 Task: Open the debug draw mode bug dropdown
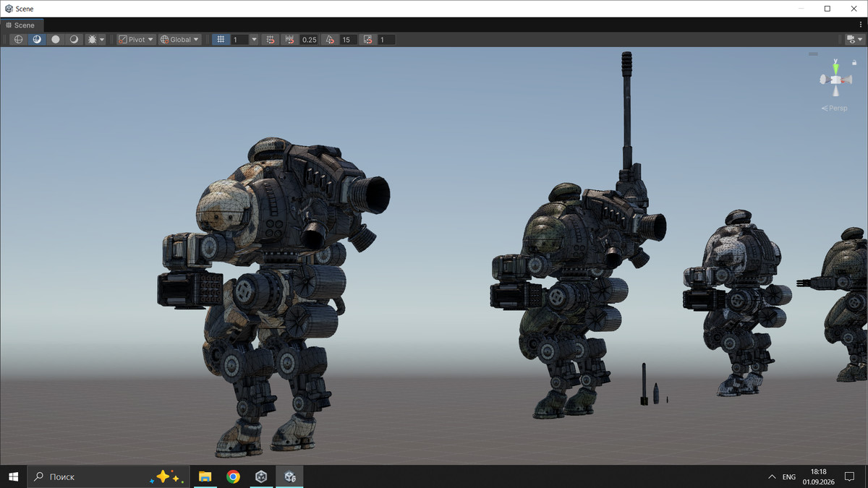tap(96, 40)
